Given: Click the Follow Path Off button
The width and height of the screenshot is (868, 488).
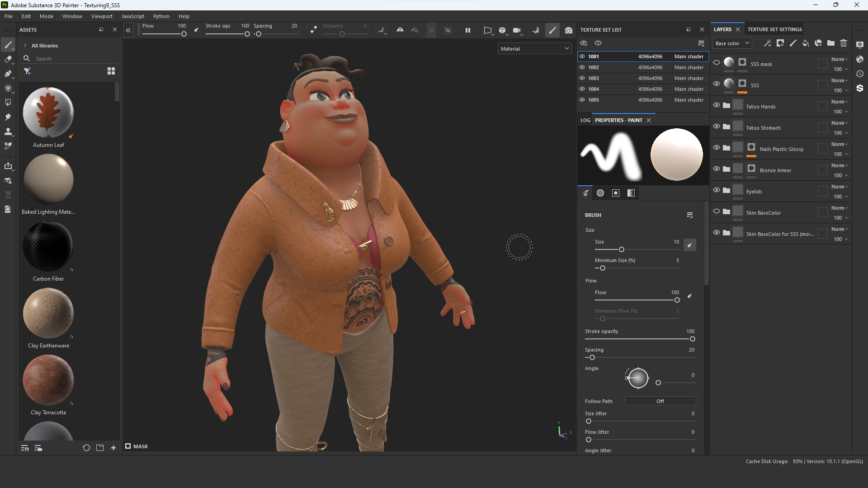Looking at the screenshot, I should pos(660,401).
